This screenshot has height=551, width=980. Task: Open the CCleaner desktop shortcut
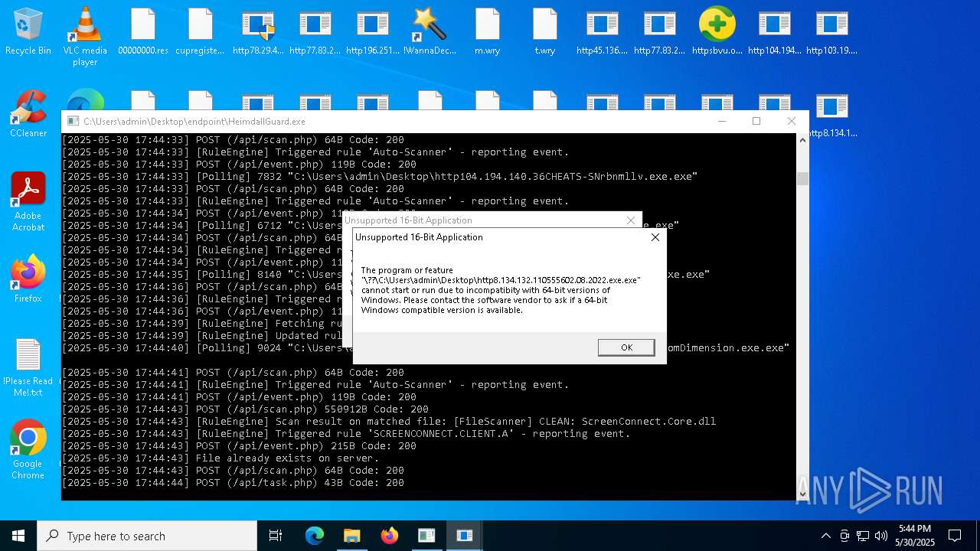click(x=28, y=115)
